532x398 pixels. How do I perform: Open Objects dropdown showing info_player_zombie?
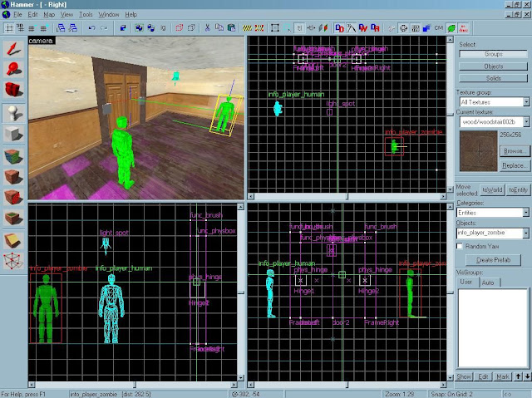click(525, 233)
